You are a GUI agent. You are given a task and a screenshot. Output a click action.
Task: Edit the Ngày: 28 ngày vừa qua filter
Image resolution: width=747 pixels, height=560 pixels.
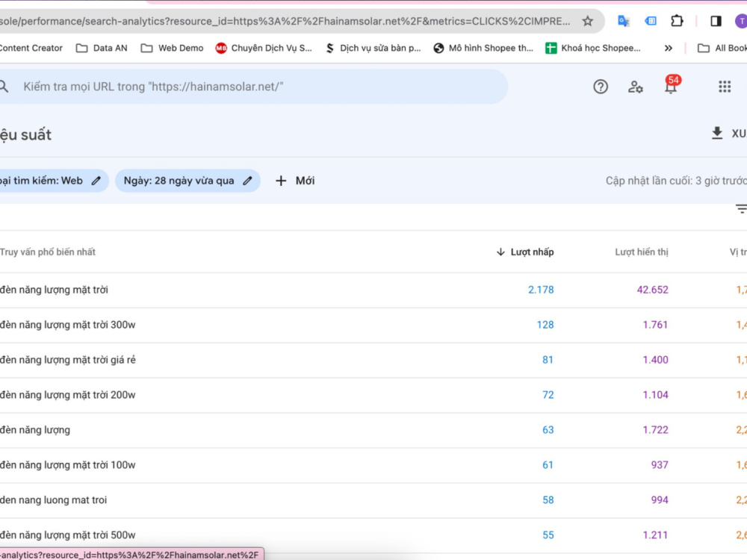tap(187, 181)
